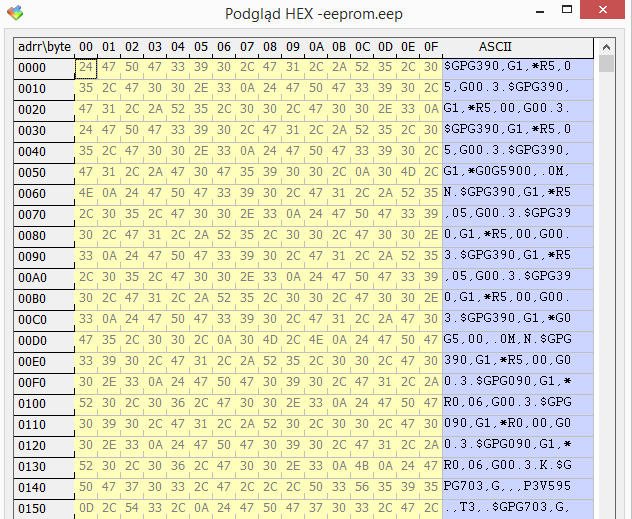The height and width of the screenshot is (519, 632).
Task: Select byte in column 00 of row 0150
Action: click(86, 507)
